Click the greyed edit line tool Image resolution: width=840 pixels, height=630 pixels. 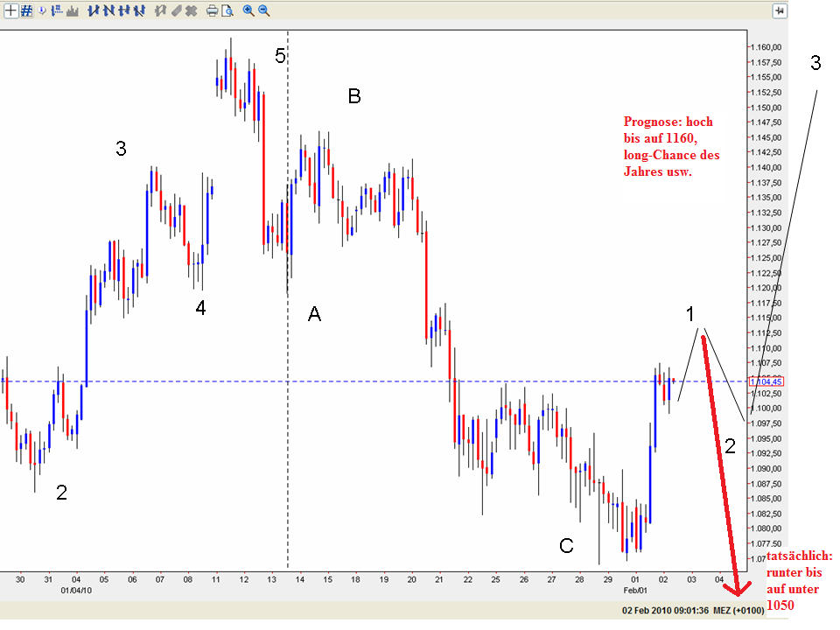tap(161, 10)
